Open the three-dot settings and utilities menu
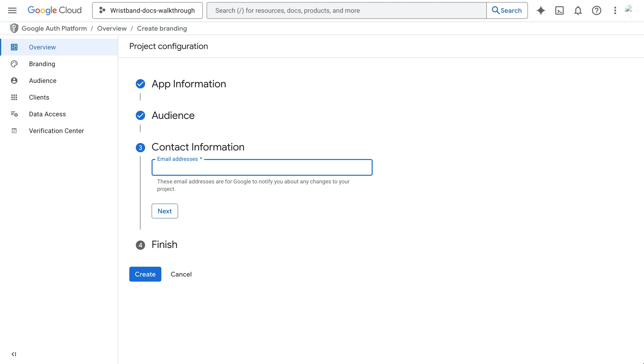 click(615, 10)
